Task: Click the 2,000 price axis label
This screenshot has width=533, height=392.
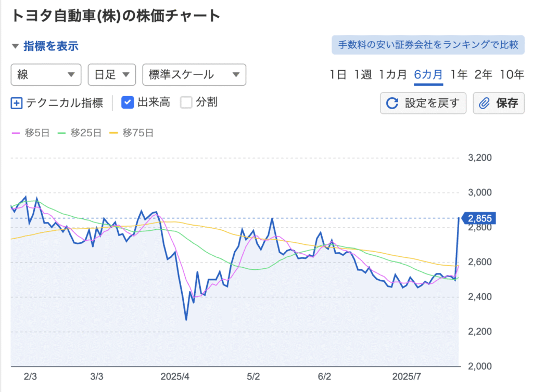Action: click(479, 366)
